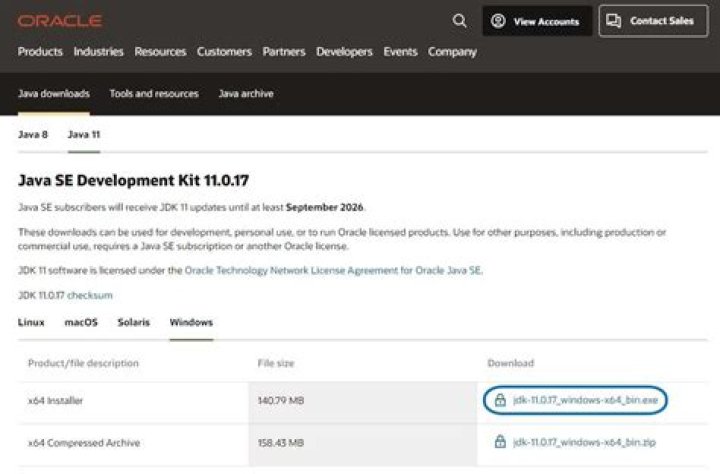Open search with the magnifier icon

pos(459,21)
